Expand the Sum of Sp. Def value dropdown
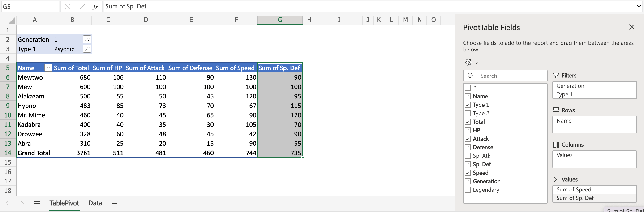644x212 pixels. tap(631, 198)
